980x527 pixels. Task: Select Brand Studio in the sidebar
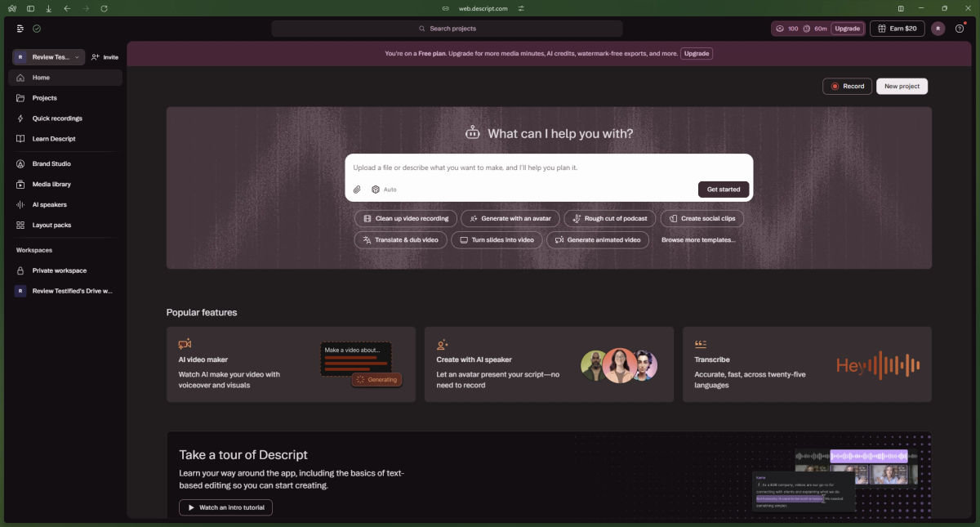point(52,163)
